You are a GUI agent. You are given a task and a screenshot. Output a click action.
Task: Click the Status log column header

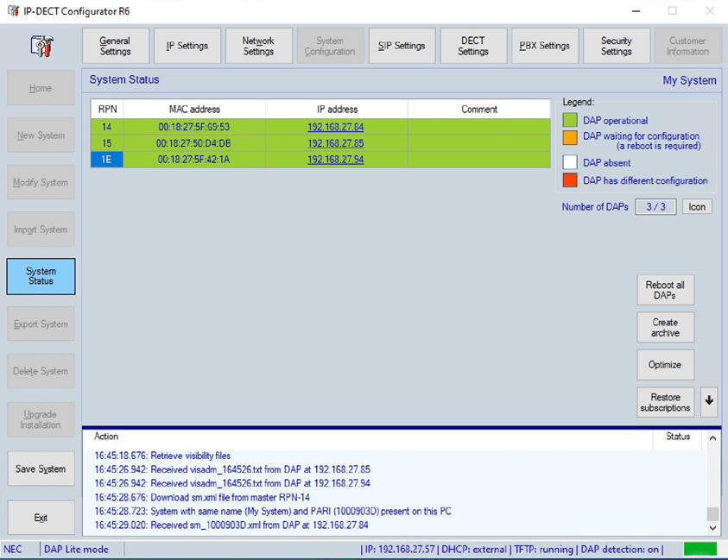(678, 436)
